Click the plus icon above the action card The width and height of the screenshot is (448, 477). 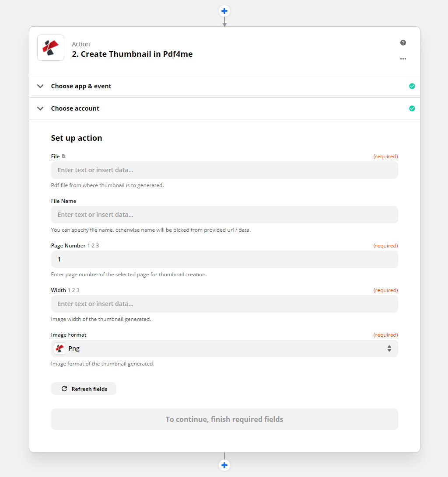[224, 11]
